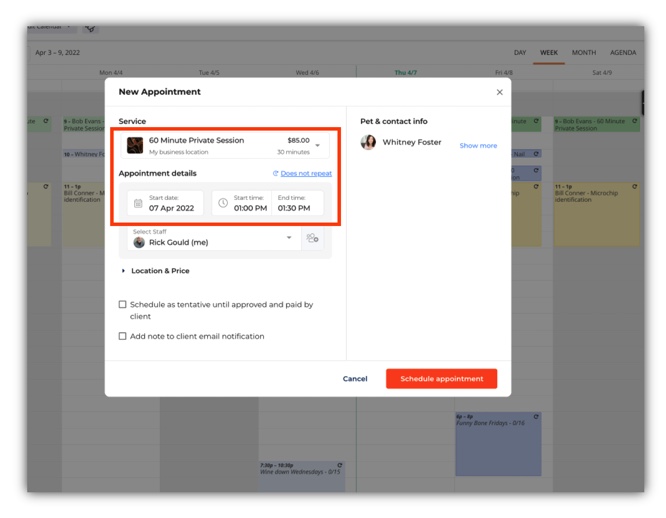Click the Start date field
Viewport: 666px width, 518px height.
click(165, 203)
